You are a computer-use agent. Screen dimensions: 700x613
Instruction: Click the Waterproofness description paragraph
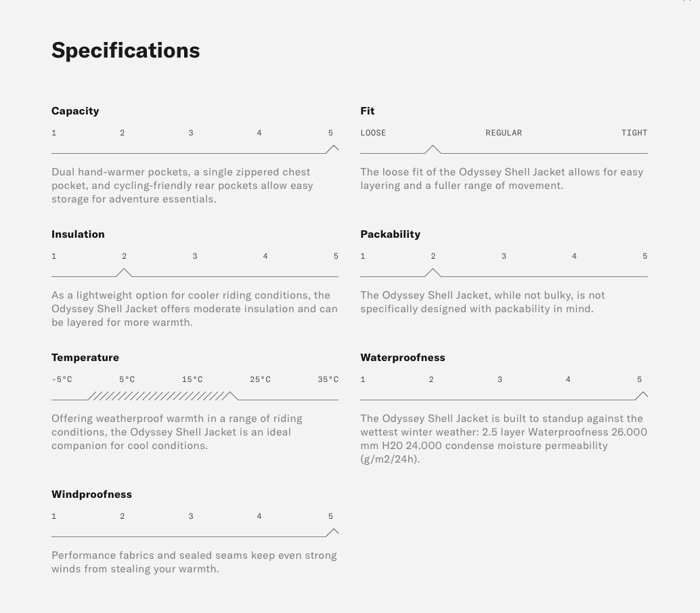pos(503,438)
